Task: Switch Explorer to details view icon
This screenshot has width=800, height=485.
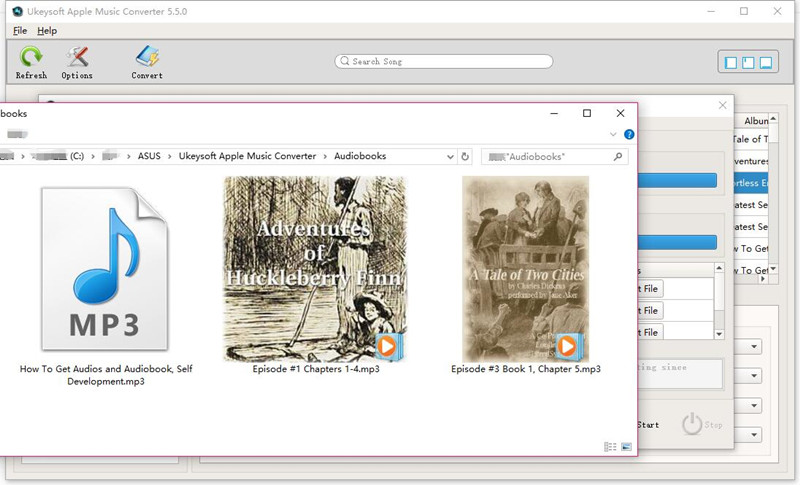Action: click(x=610, y=447)
